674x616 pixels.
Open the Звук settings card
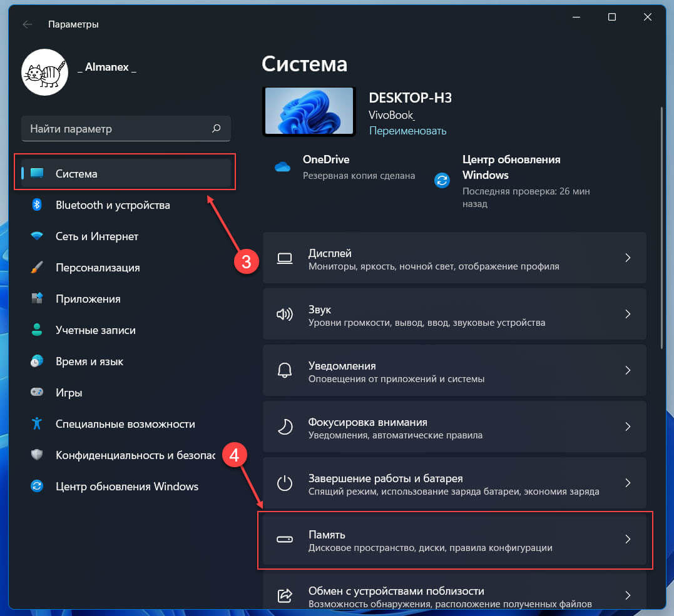[454, 314]
